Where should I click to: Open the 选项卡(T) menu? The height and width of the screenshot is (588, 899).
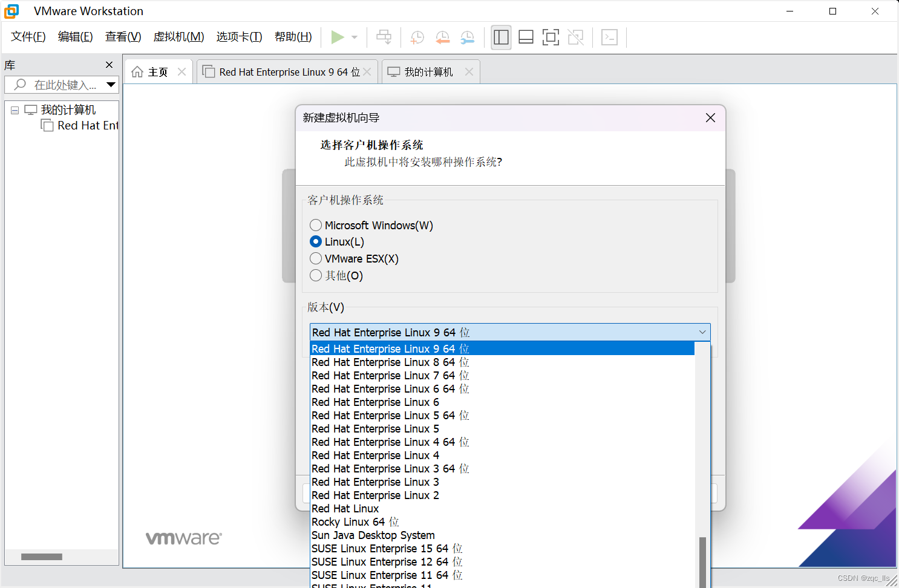pyautogui.click(x=239, y=37)
